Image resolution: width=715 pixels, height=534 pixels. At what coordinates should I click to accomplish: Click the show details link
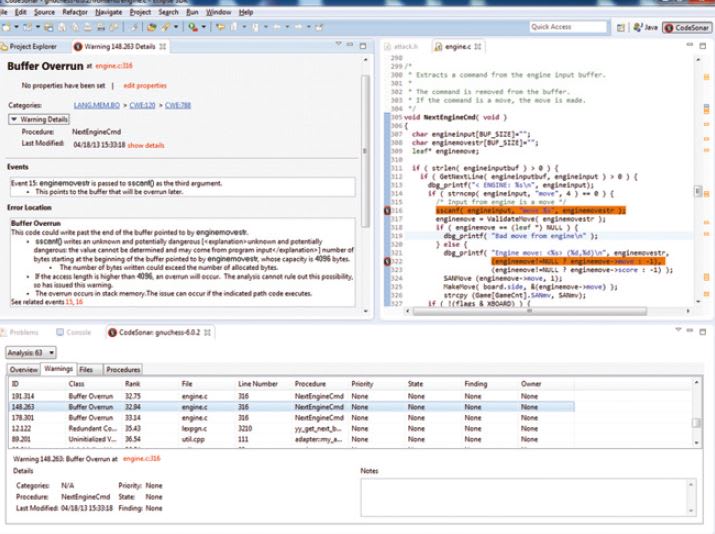pyautogui.click(x=144, y=145)
